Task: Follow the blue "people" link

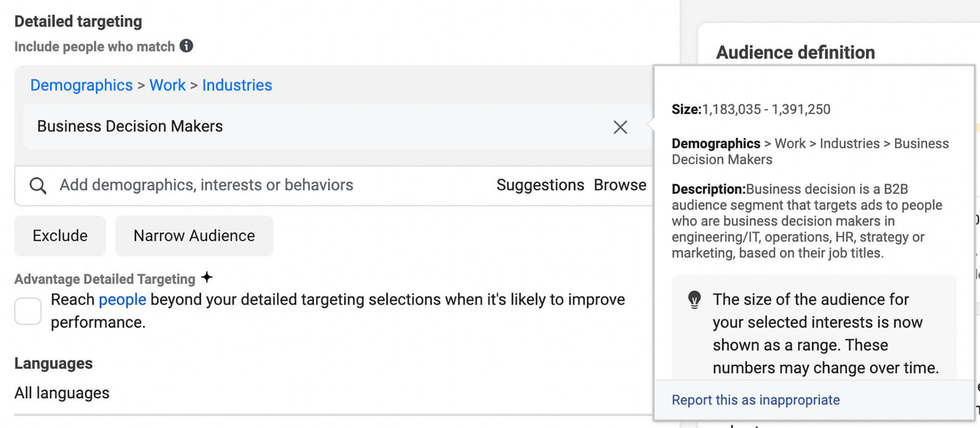Action: pos(123,299)
